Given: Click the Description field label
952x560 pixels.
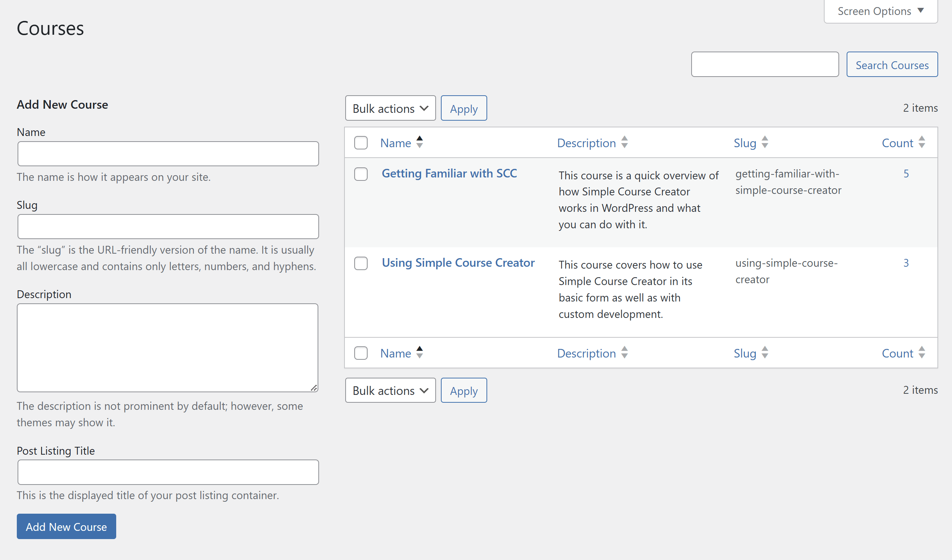Looking at the screenshot, I should [44, 294].
